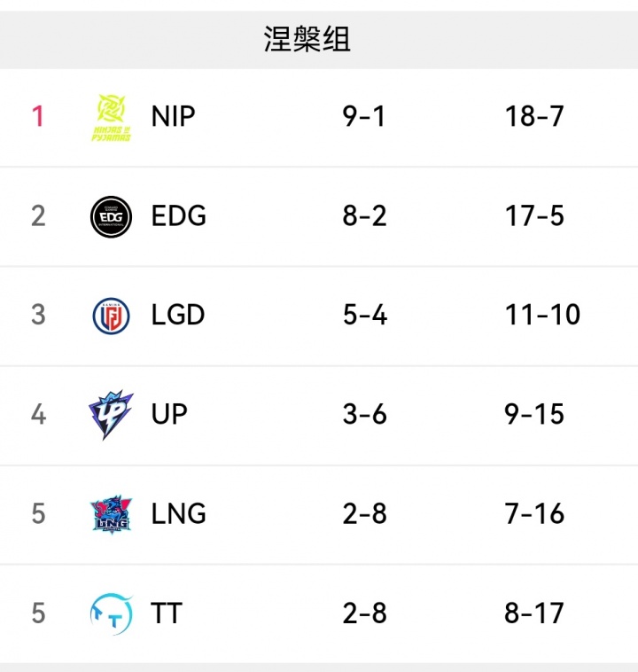
Task: Select the UP team name
Action: click(x=169, y=414)
